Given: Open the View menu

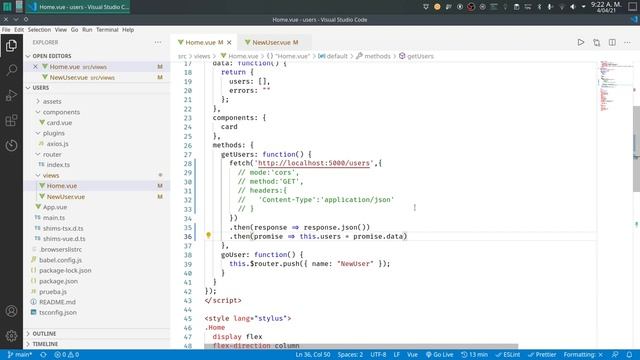Looking at the screenshot, I should pyautogui.click(x=61, y=30).
